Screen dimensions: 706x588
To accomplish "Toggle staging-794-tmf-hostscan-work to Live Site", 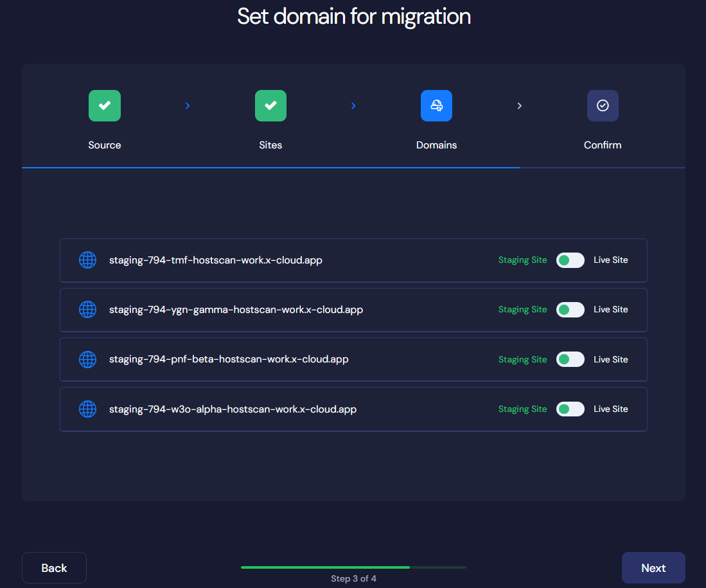I will 570,260.
